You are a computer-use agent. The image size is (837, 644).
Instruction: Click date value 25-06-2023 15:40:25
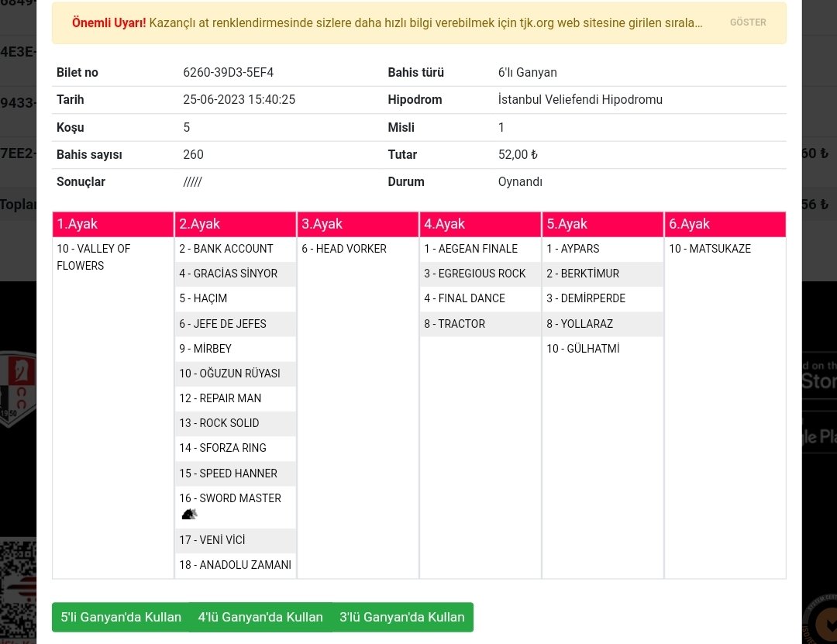[x=239, y=100]
